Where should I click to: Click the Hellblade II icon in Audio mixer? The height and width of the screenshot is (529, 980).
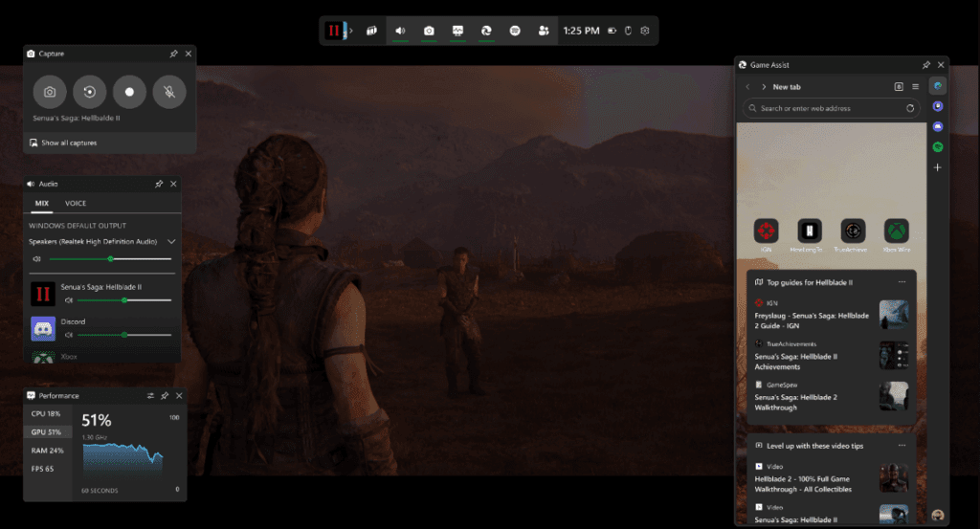43,294
